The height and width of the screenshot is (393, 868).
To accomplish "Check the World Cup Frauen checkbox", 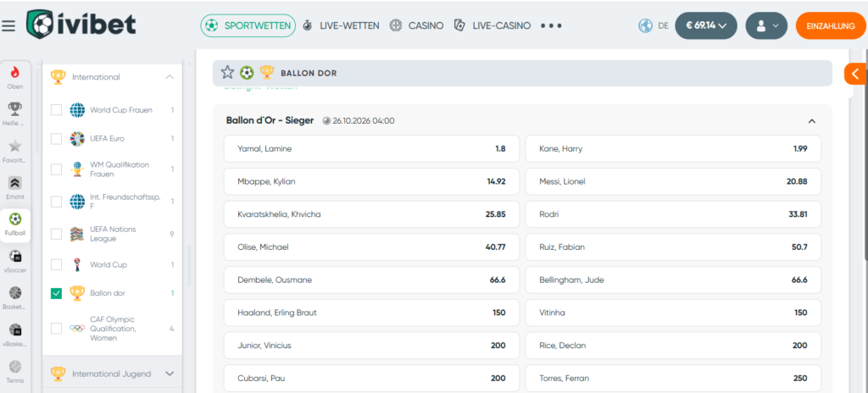I will point(57,109).
